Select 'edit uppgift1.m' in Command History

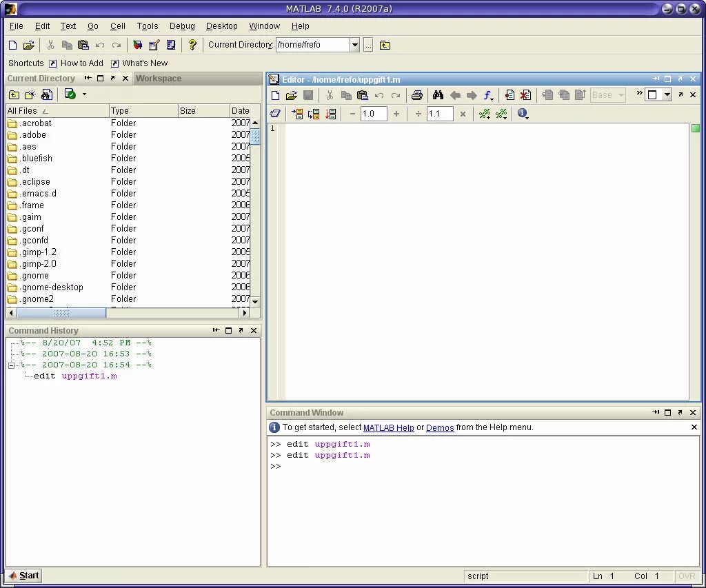click(x=75, y=376)
